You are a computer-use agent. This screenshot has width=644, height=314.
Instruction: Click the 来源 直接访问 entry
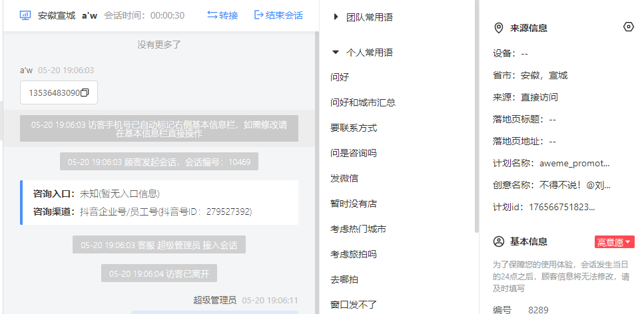(x=525, y=98)
